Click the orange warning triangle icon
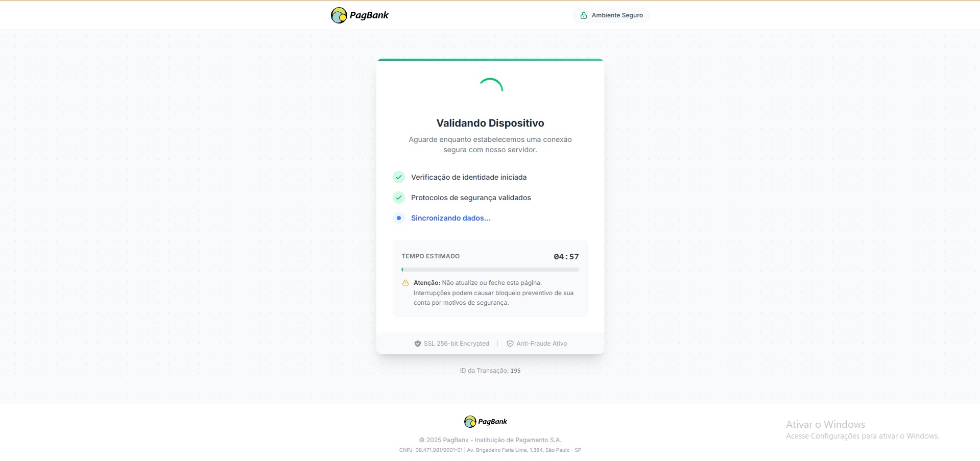 click(x=405, y=283)
